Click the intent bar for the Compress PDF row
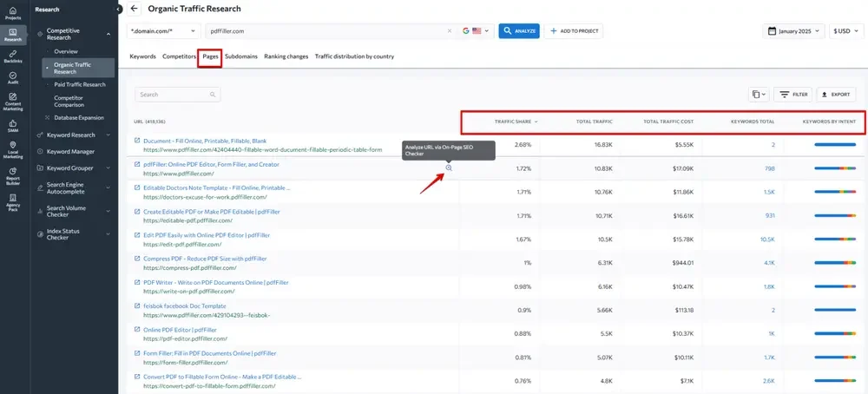The height and width of the screenshot is (394, 868). [x=835, y=263]
